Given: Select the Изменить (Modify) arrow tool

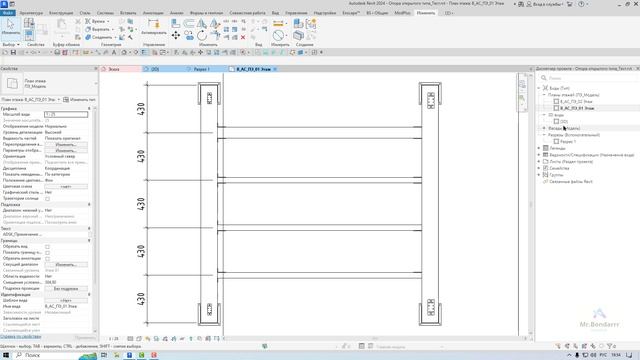Looking at the screenshot, I should (x=10, y=27).
